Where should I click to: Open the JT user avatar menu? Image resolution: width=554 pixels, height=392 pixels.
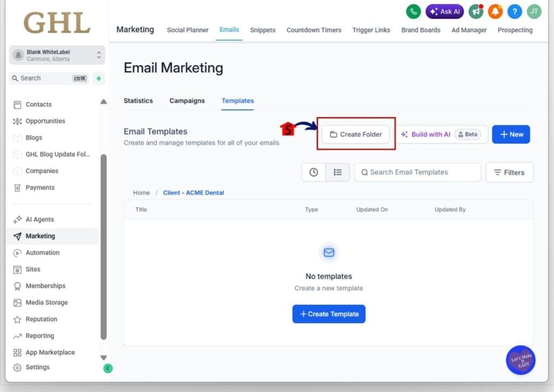[534, 11]
